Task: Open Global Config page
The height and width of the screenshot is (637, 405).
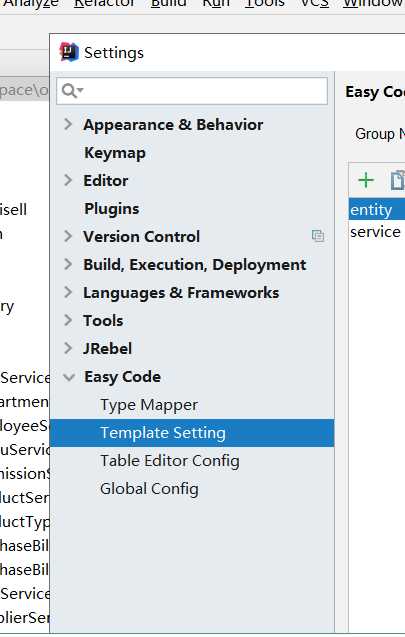Action: pyautogui.click(x=149, y=489)
